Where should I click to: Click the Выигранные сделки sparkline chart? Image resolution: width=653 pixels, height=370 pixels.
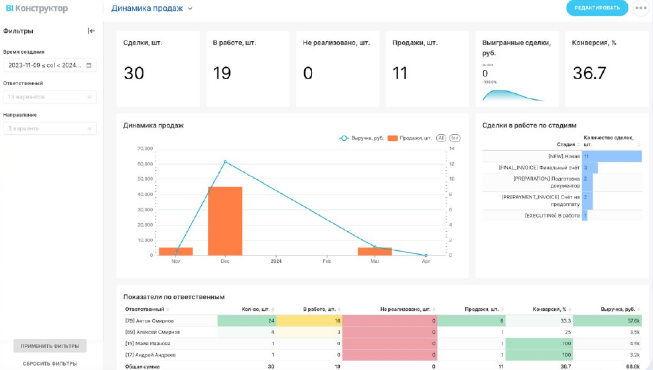[513, 95]
